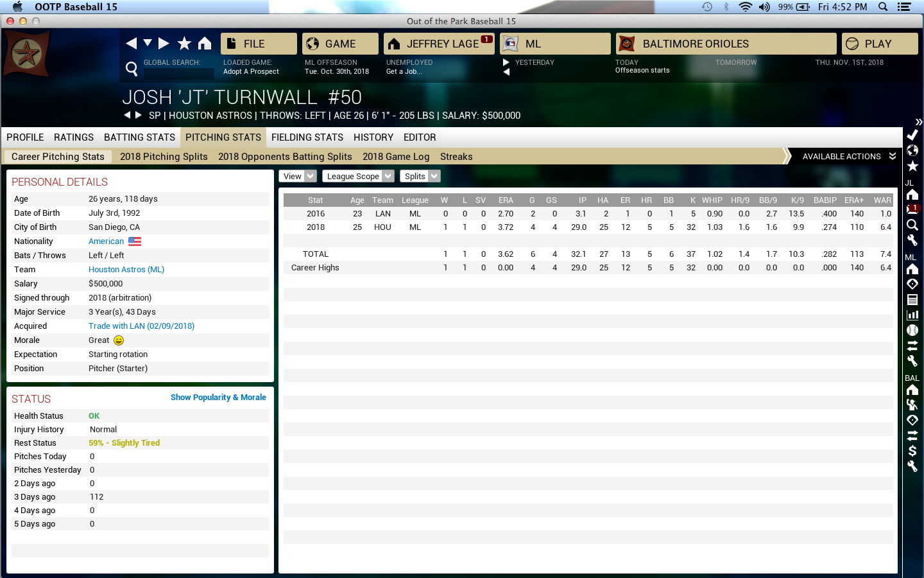The width and height of the screenshot is (924, 578).
Task: Focus the Global Search input field
Action: [178, 73]
